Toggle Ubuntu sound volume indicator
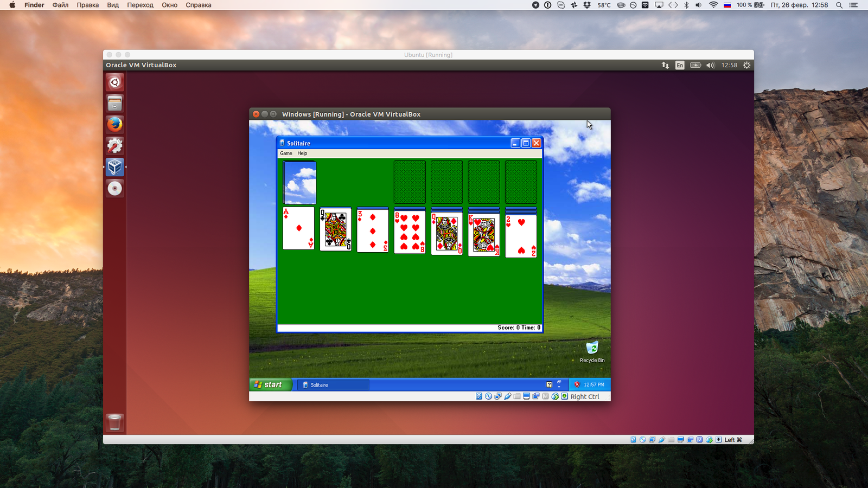Viewport: 868px width, 488px height. click(710, 65)
